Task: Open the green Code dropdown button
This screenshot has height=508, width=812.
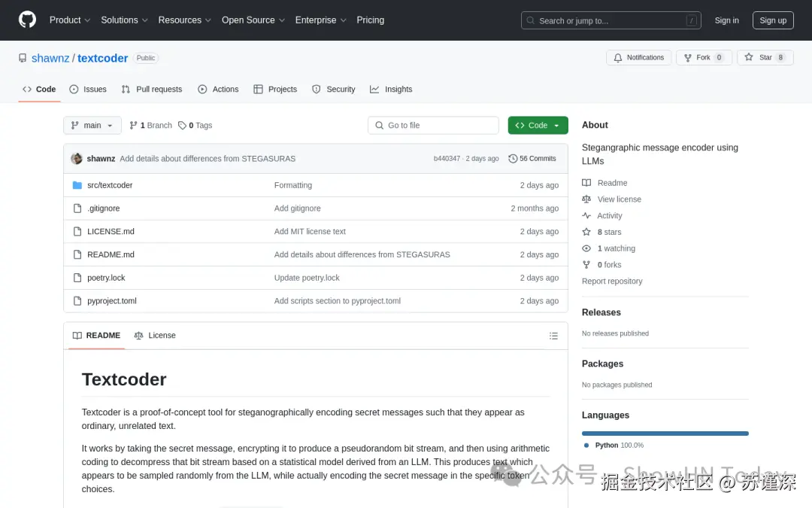Action: (538, 126)
